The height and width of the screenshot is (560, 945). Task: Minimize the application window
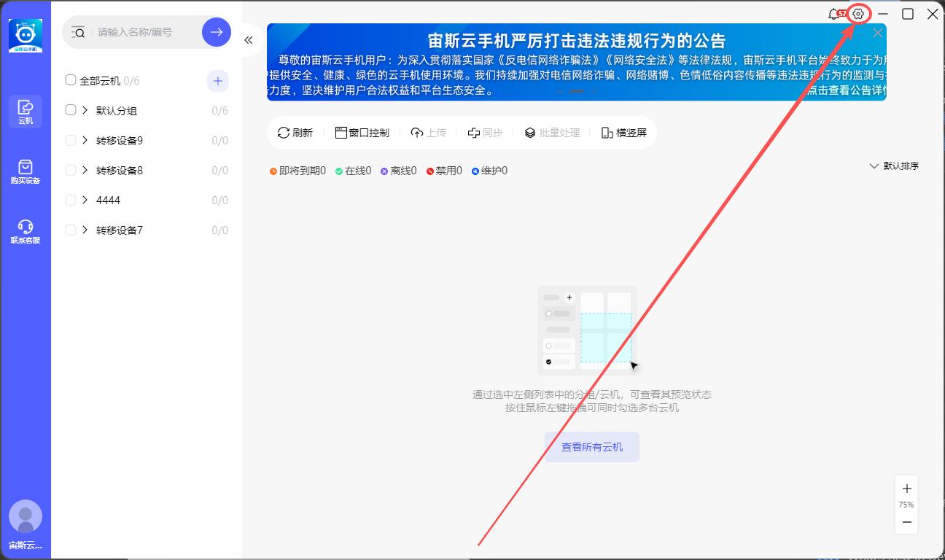tap(883, 14)
